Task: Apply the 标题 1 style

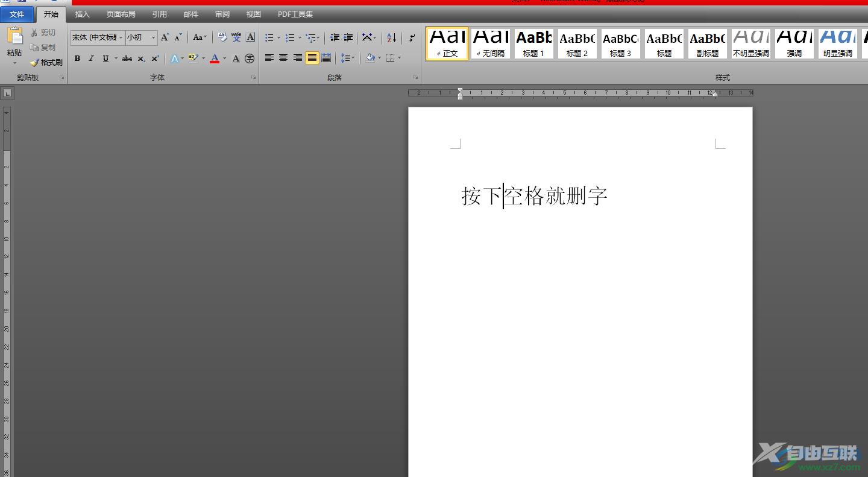Action: coord(534,43)
